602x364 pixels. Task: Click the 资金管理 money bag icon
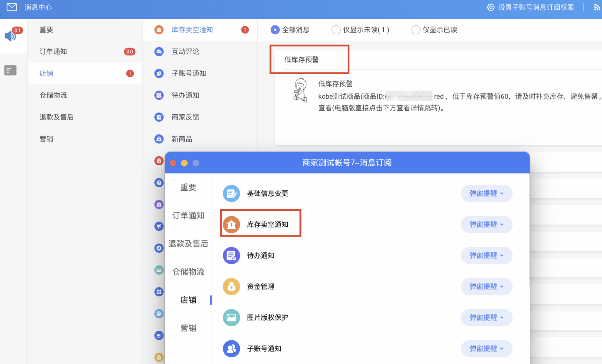pos(231,287)
